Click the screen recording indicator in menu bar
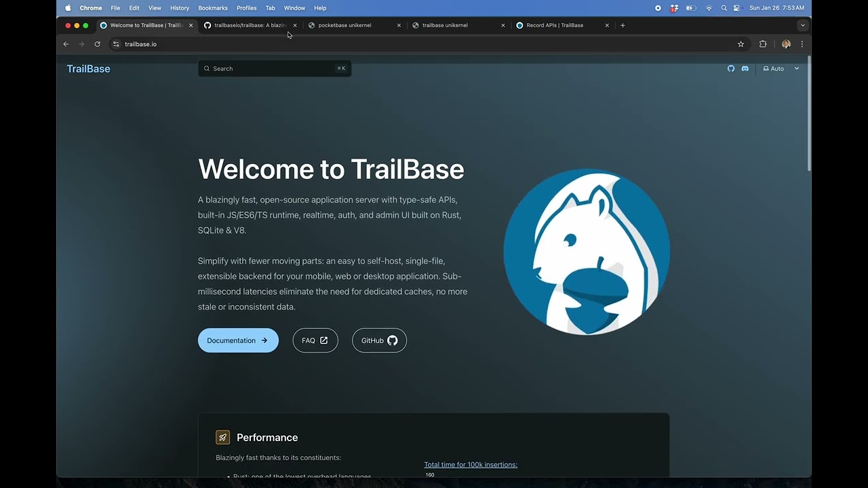Image resolution: width=868 pixels, height=488 pixels. [658, 8]
